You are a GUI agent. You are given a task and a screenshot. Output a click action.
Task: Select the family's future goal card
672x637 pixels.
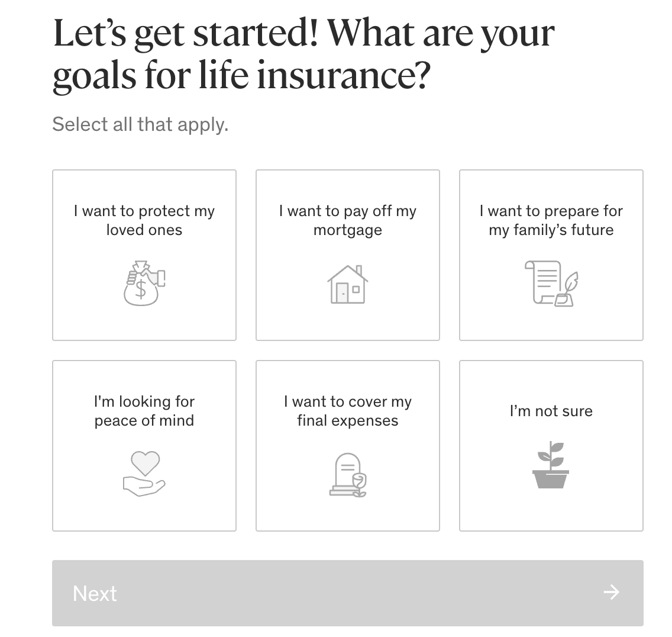coord(551,255)
